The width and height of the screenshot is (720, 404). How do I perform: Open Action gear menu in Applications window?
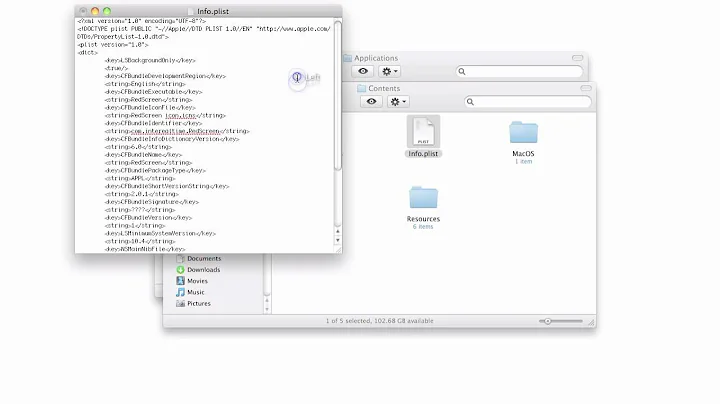tap(389, 71)
